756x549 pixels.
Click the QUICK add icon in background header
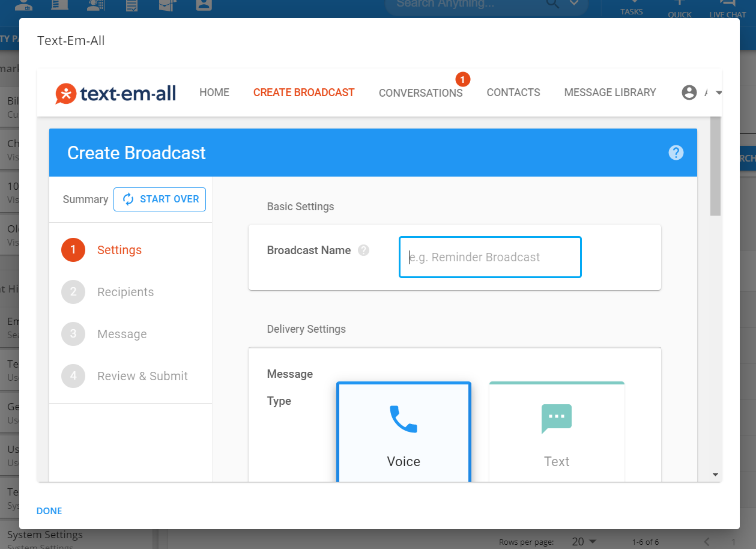(x=680, y=8)
